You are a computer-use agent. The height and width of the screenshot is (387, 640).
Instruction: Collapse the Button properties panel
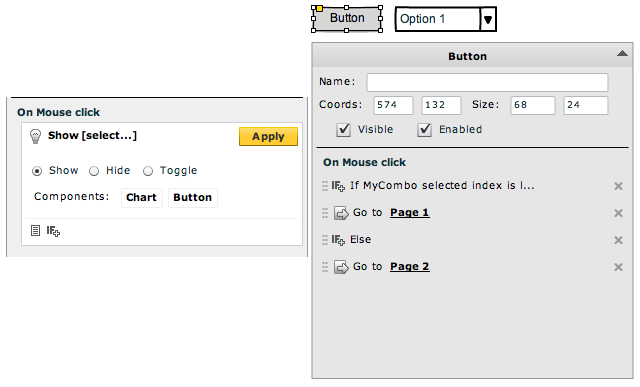(x=622, y=53)
